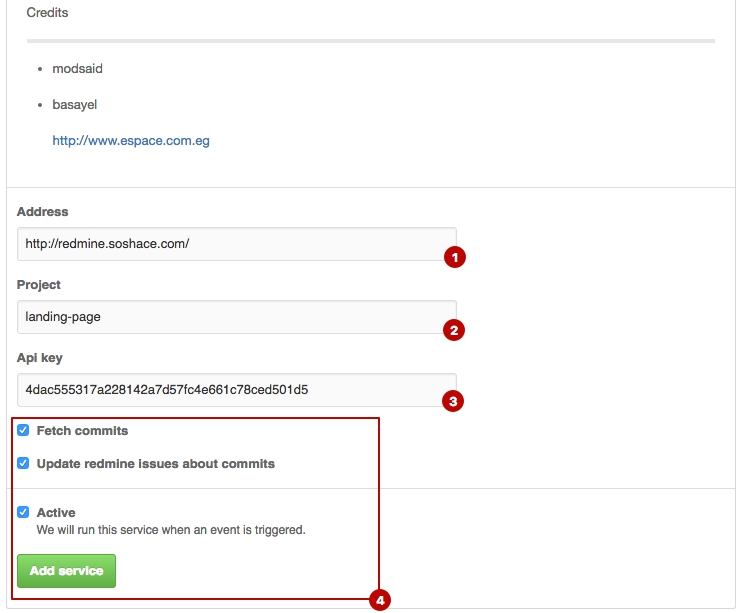Click the Update redmine issues label text
Image resolution: width=743 pixels, height=613 pixels.
156,464
